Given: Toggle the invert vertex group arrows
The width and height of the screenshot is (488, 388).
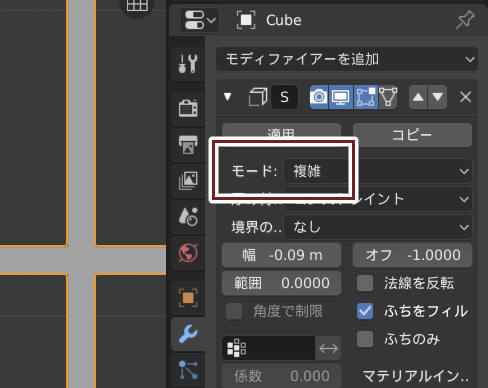Looking at the screenshot, I should point(328,348).
